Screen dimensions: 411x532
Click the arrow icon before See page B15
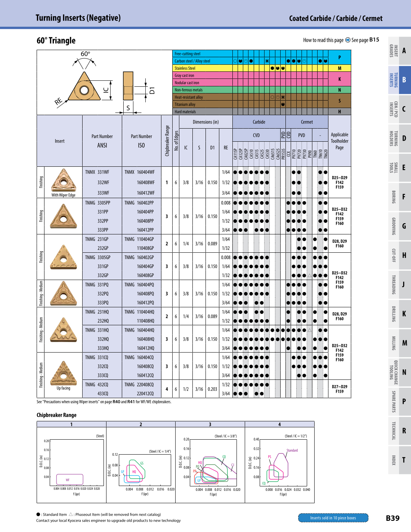pos(348,40)
